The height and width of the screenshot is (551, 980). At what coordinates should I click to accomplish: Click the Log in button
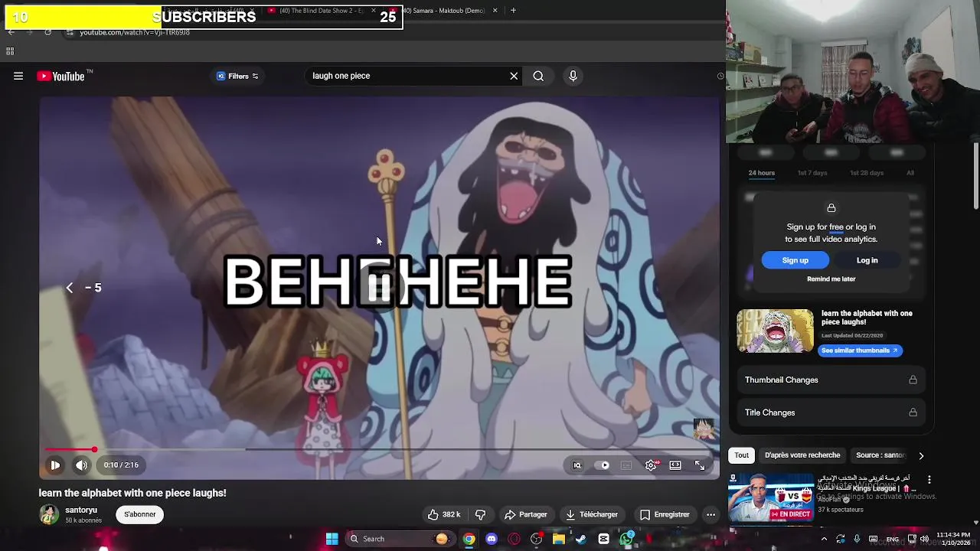tap(867, 260)
